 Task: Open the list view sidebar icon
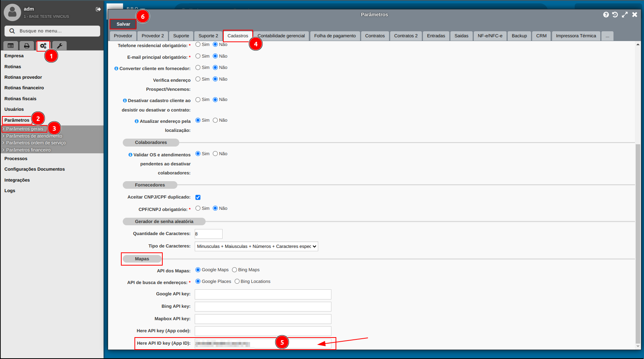pos(11,46)
